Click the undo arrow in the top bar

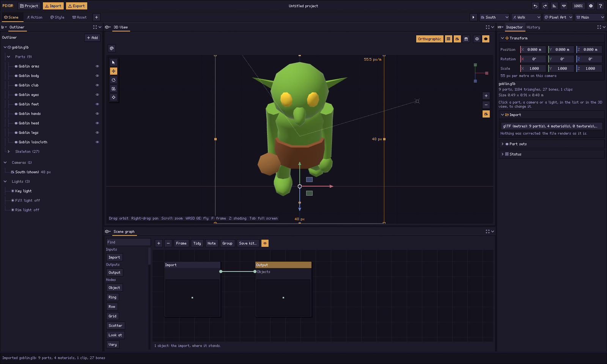pyautogui.click(x=535, y=6)
